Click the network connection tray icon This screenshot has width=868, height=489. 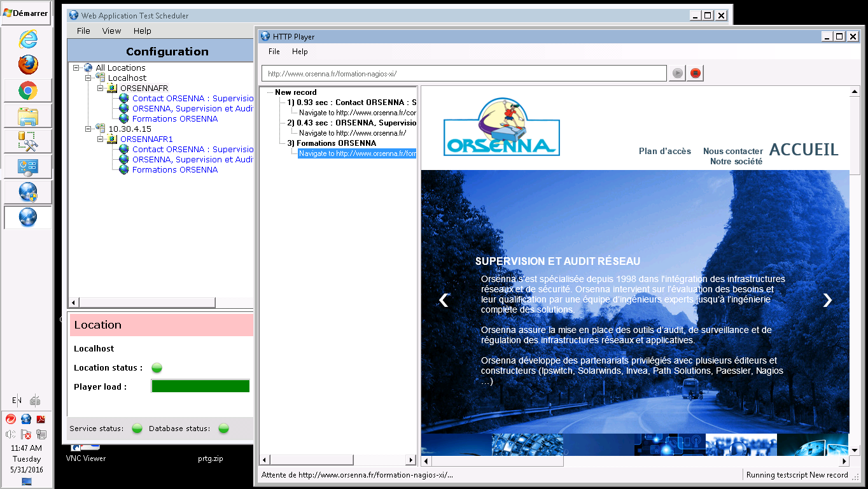[x=41, y=435]
